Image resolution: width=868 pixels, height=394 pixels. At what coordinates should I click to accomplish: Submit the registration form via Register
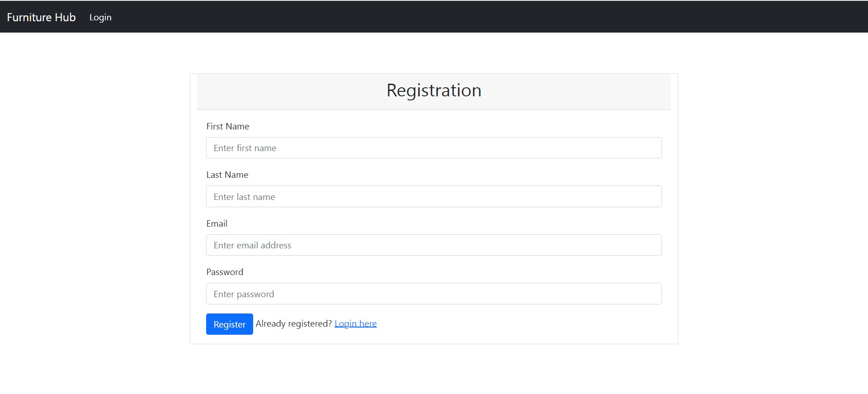pyautogui.click(x=229, y=324)
